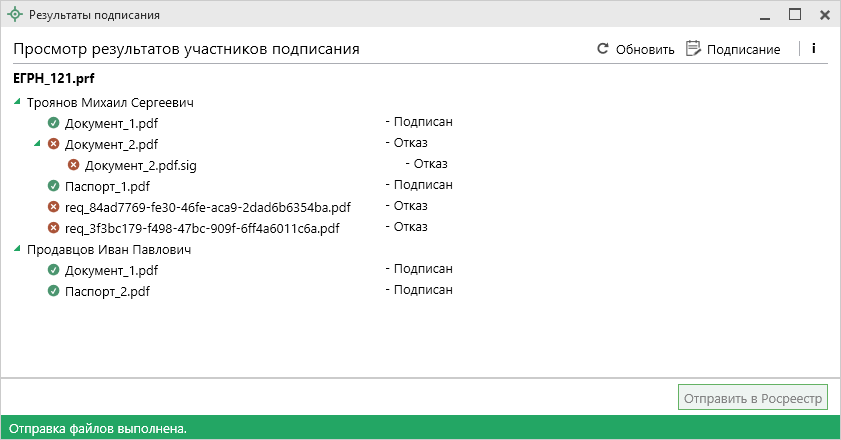Click red refusal icon beside Документ_2.pdf.sig
Image resolution: width=841 pixels, height=440 pixels.
point(74,165)
